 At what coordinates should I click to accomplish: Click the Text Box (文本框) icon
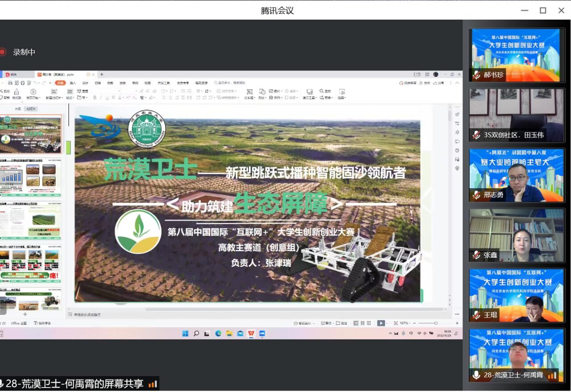(249, 91)
